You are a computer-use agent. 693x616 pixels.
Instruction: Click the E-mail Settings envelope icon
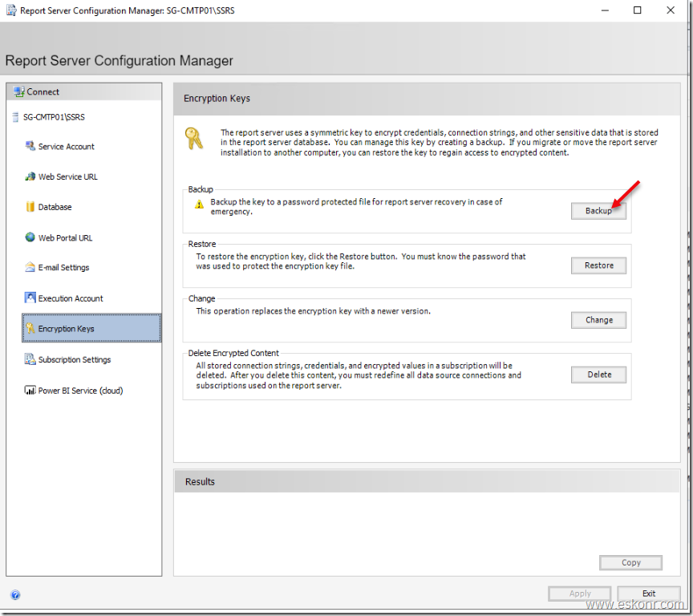pos(30,267)
